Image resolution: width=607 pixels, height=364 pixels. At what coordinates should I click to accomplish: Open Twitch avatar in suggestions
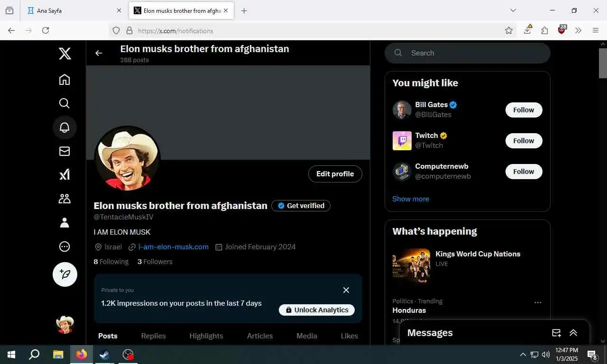(402, 141)
